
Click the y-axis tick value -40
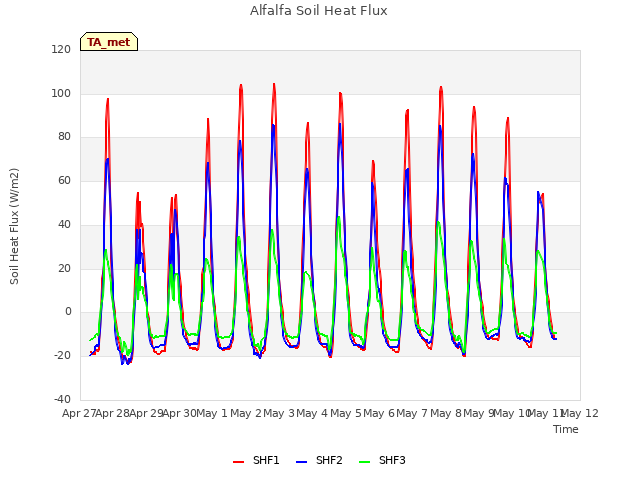tap(62, 399)
